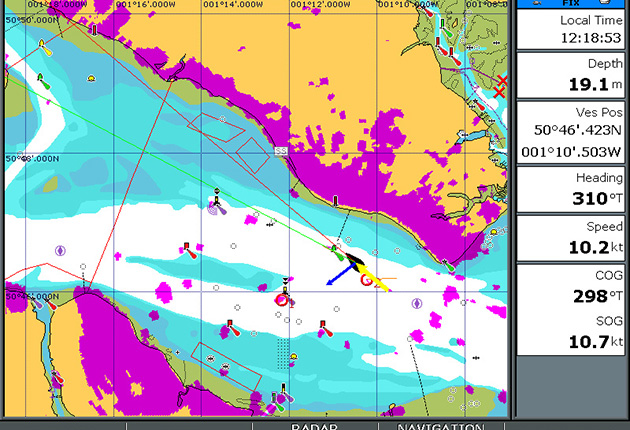Select wreck symbol beside green course line

pos(270,225)
